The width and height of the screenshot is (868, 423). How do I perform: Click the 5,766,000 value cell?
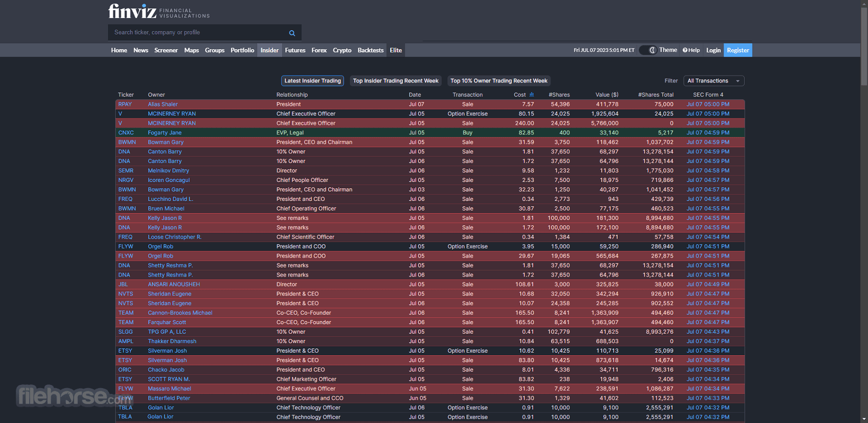(604, 123)
